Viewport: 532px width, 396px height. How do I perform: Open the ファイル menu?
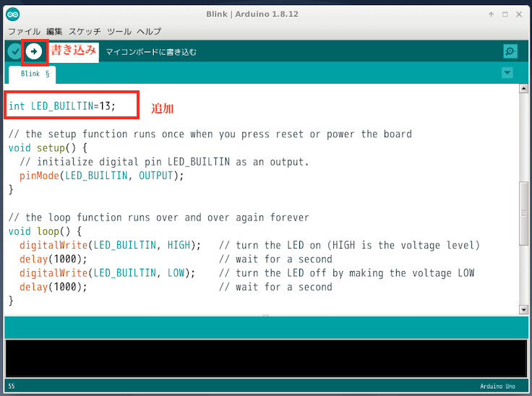pos(24,32)
